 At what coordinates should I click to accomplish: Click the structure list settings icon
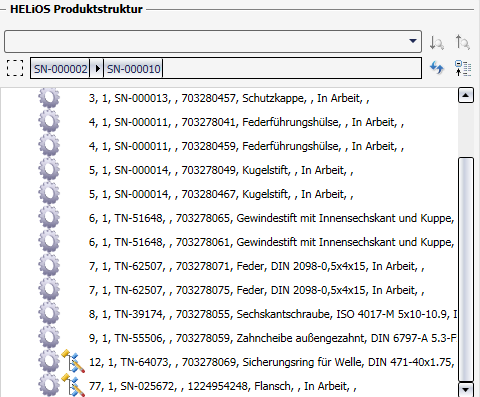463,68
